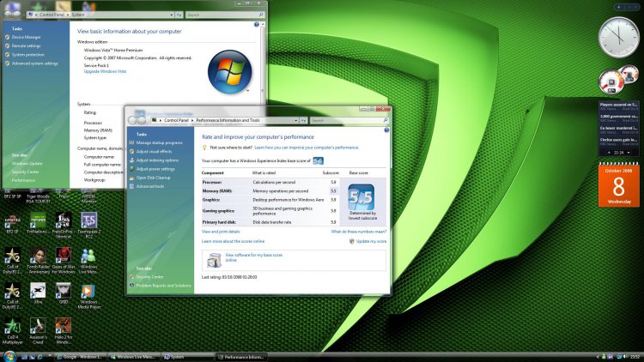
Task: Open CoD4 Multiplayer desktop icon
Action: 12,331
